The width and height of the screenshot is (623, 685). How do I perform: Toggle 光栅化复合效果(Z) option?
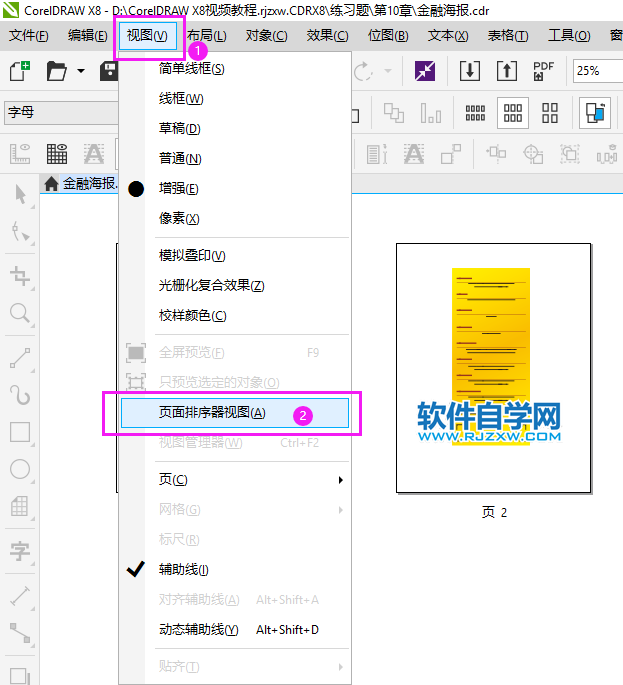coord(235,286)
